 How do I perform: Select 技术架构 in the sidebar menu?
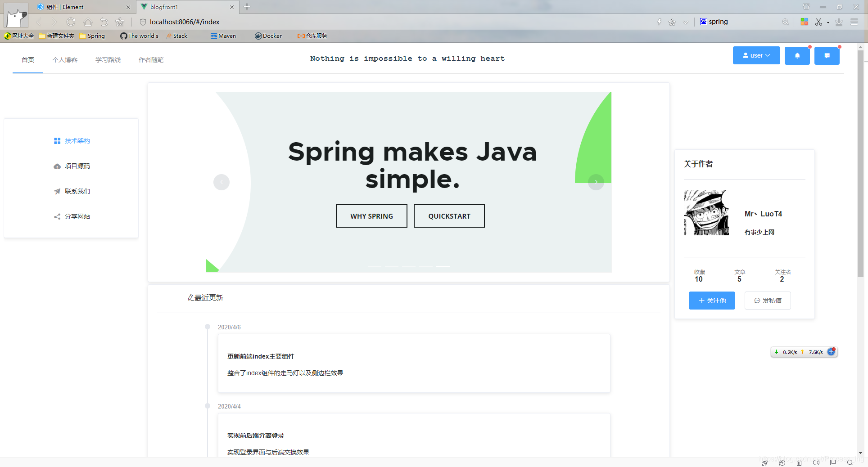pyautogui.click(x=72, y=141)
